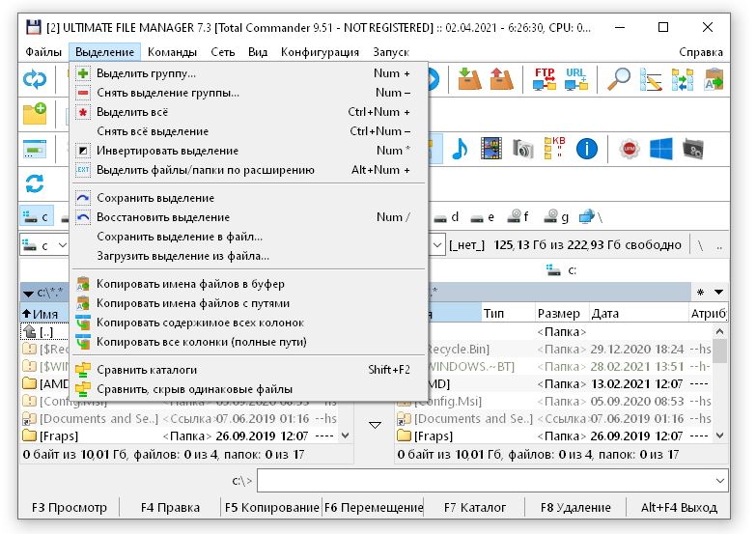Choose 'Инвертировать выделение' menu entry
Screen dimensions: 756x534
pos(249,151)
